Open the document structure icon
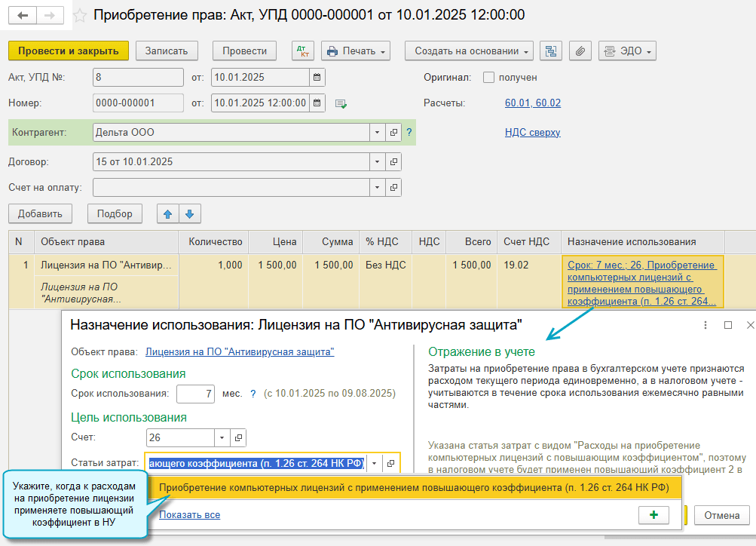Screen dimensions: 756x546 552,51
